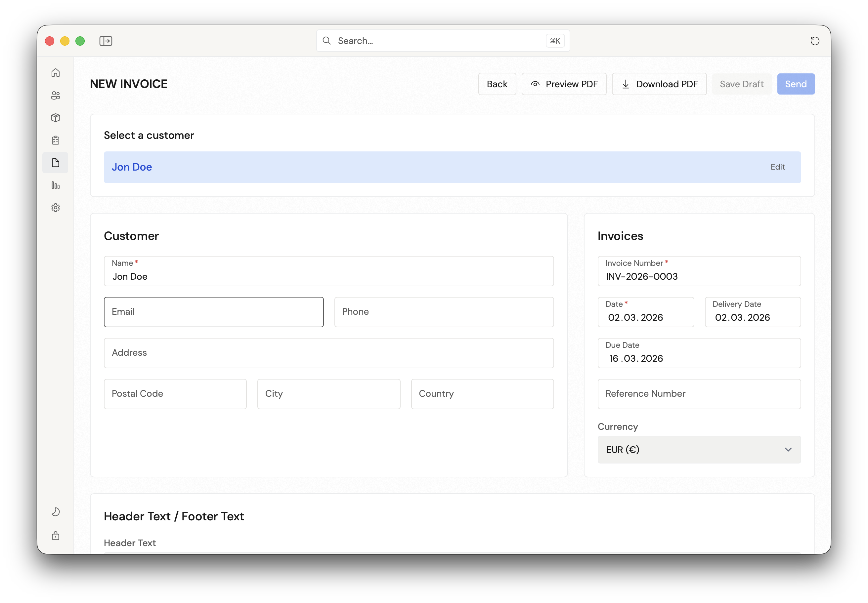Click the lock icon at sidebar bottom

56,536
